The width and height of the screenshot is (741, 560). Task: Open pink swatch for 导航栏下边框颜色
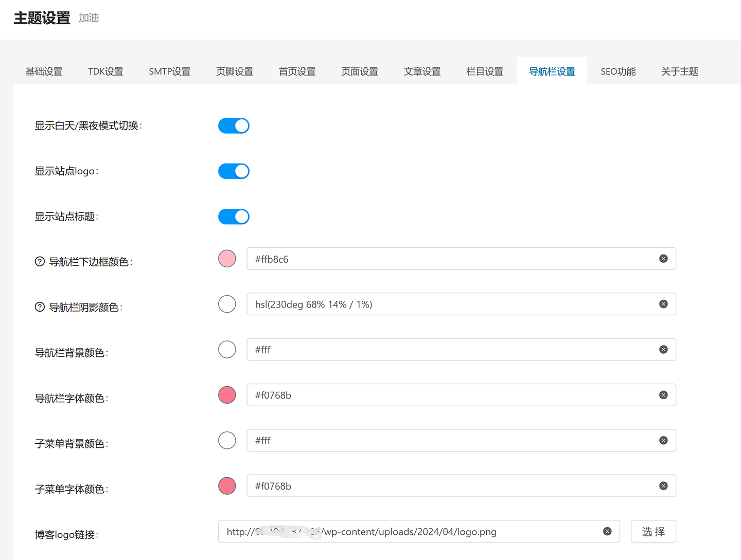(x=227, y=259)
